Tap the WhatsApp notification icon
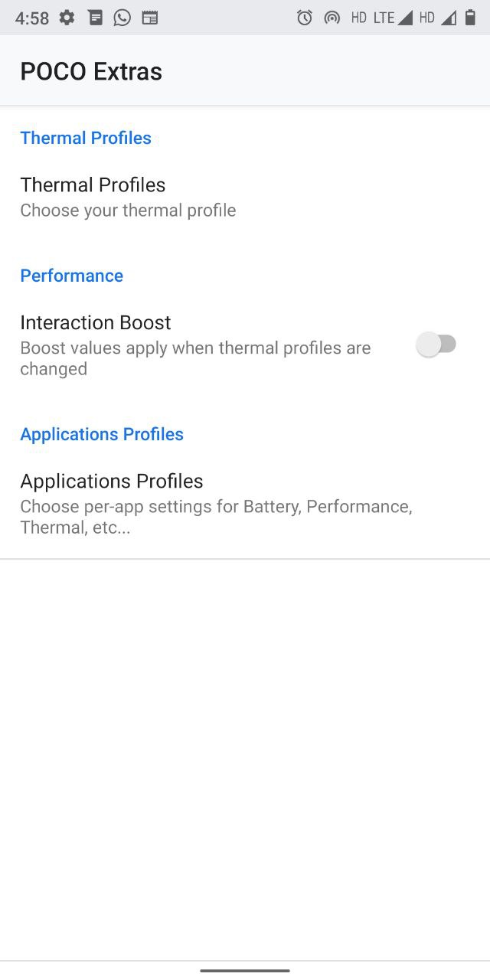The height and width of the screenshot is (980, 490). coord(122,18)
